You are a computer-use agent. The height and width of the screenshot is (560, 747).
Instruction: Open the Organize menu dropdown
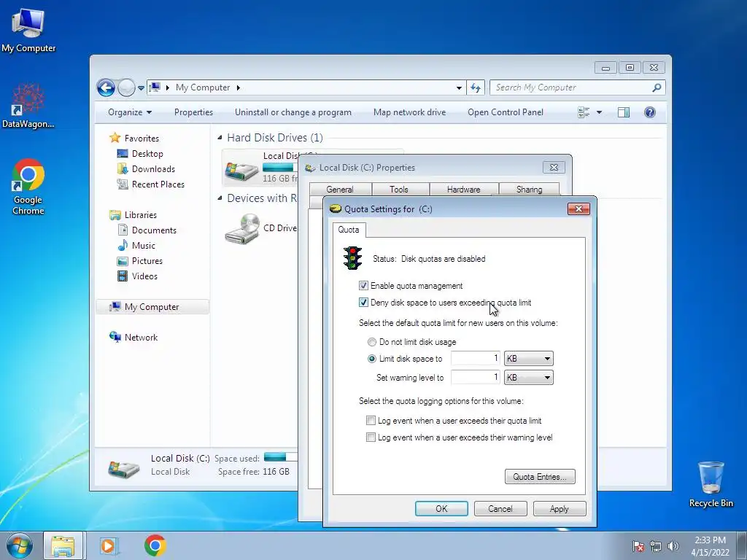pyautogui.click(x=130, y=112)
